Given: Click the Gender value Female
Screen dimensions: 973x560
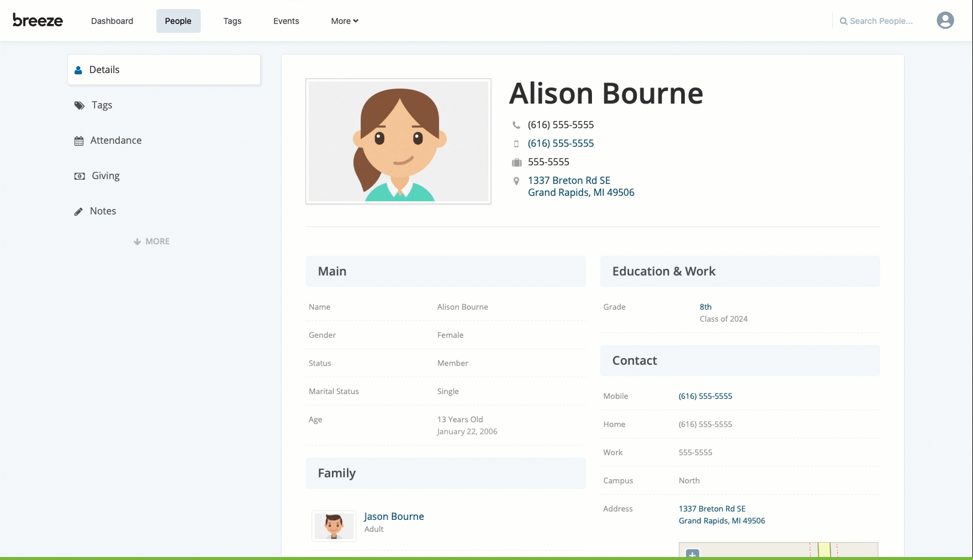Looking at the screenshot, I should coord(451,335).
